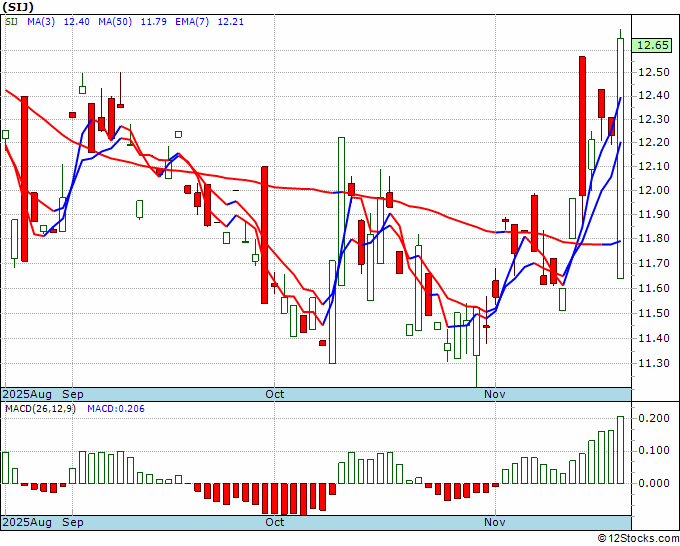Click the 11.40 price axis label

(654, 338)
